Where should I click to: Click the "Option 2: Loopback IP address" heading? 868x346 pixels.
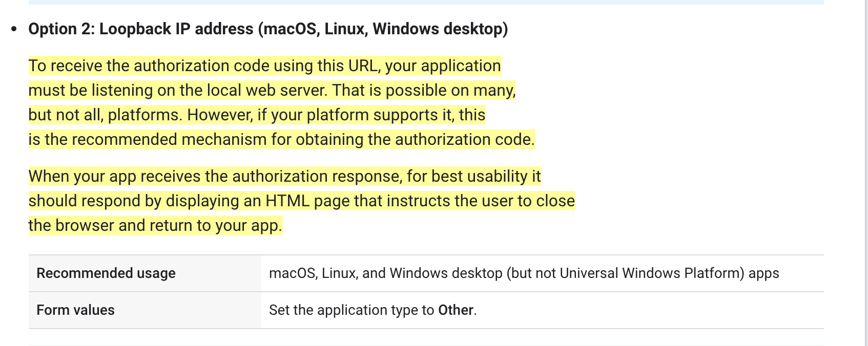coord(141,29)
